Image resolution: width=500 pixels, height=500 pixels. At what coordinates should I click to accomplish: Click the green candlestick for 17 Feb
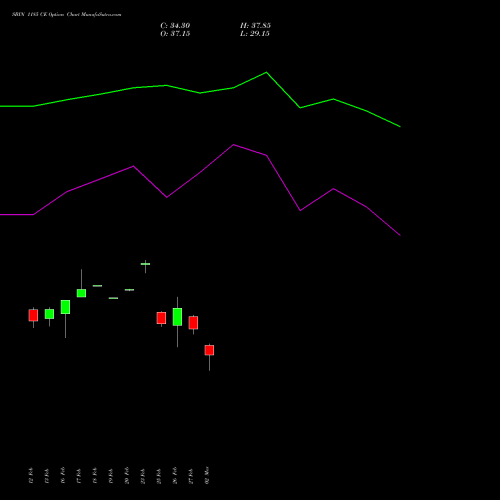81,293
